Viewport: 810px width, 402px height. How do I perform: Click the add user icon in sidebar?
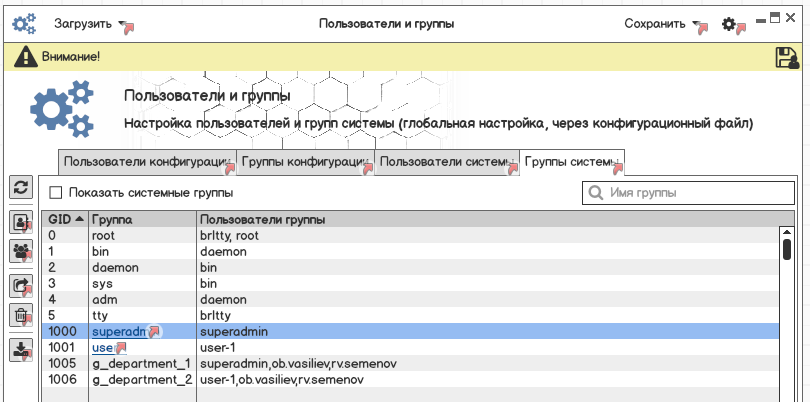coord(21,223)
